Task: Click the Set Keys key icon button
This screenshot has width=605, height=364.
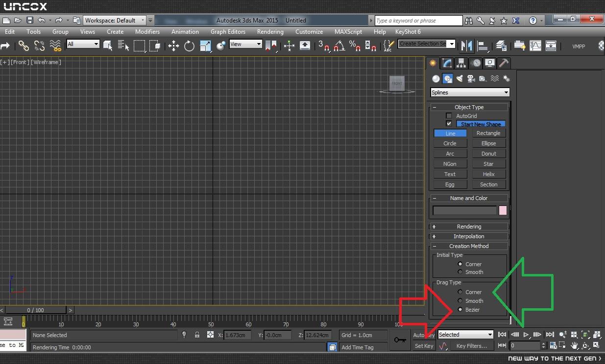Action: click(400, 340)
